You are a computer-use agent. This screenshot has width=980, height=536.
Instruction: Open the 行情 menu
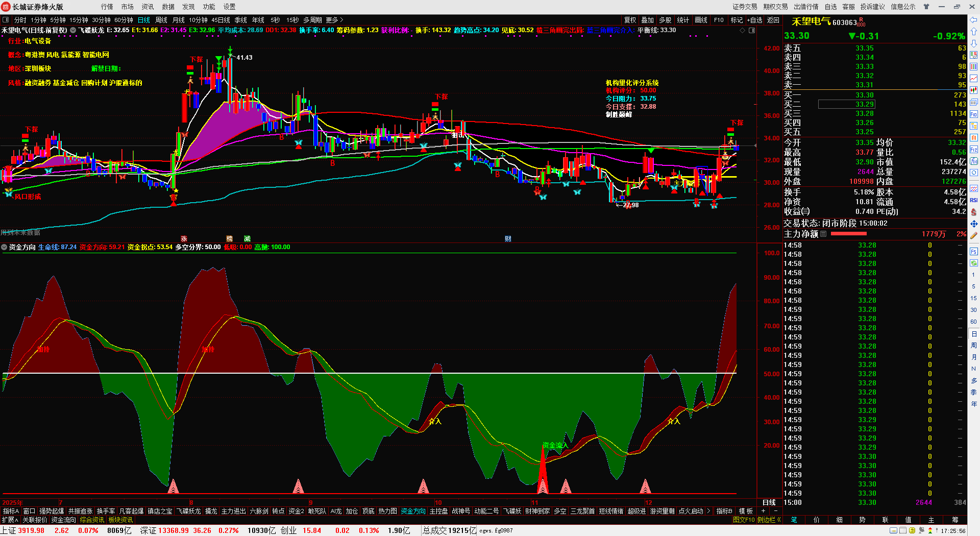[x=107, y=7]
